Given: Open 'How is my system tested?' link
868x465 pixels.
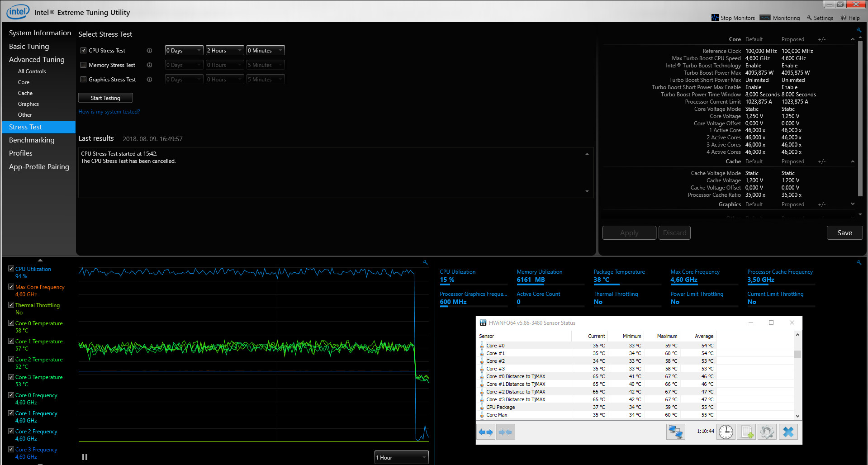Looking at the screenshot, I should coord(109,112).
